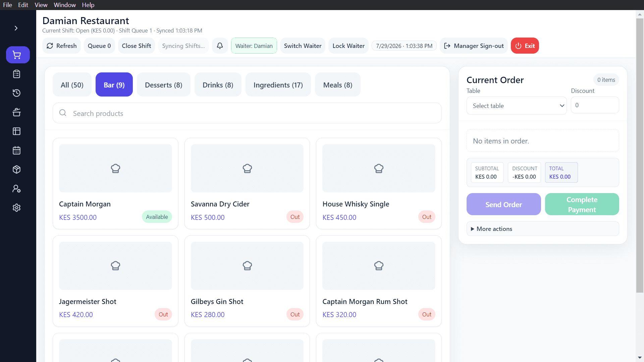644x362 pixels.
Task: Open the Select table dropdown
Action: click(517, 106)
